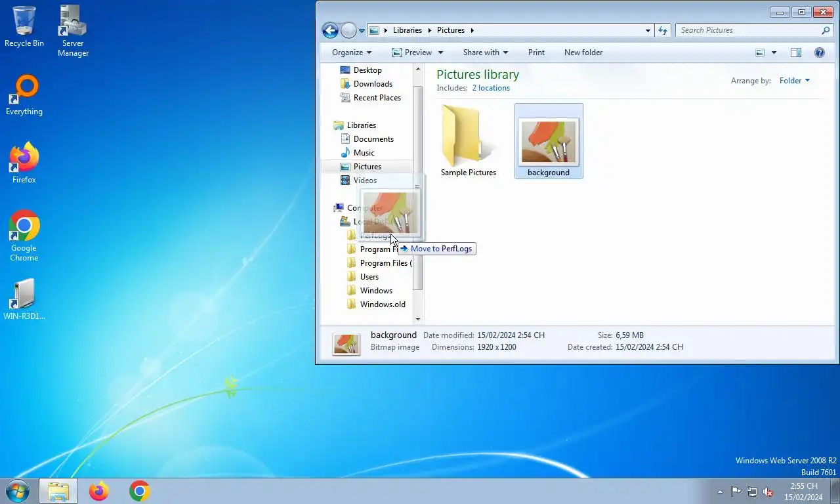The height and width of the screenshot is (504, 840).
Task: Click the muted volume tray icon
Action: point(767,492)
